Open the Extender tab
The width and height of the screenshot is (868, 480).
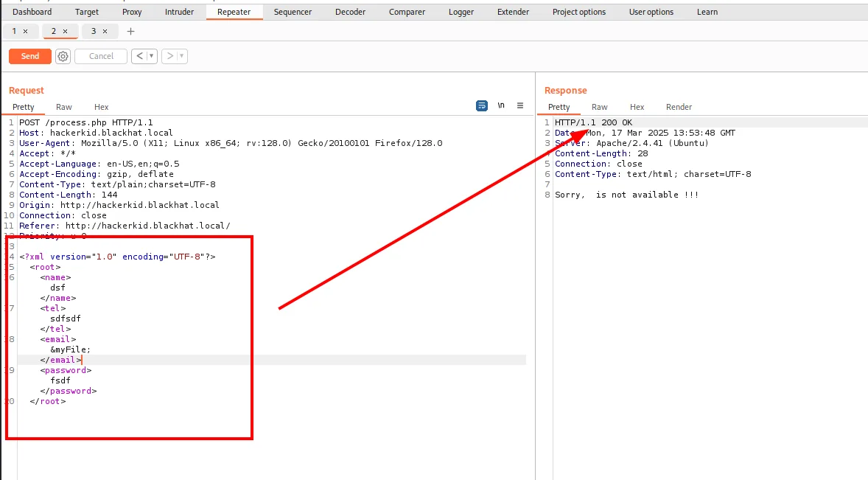click(513, 12)
